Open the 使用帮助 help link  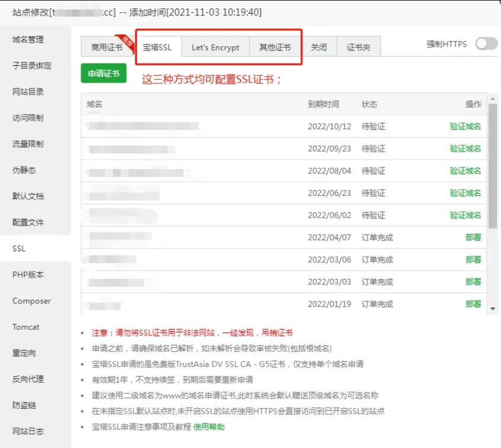coord(209,427)
